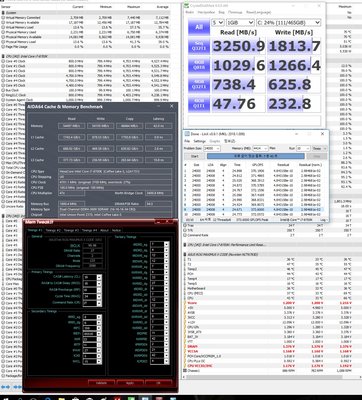Image resolution: width=362 pixels, height=400 pixels.
Task: Open the 1GiB test size dropdown
Action: point(240,23)
